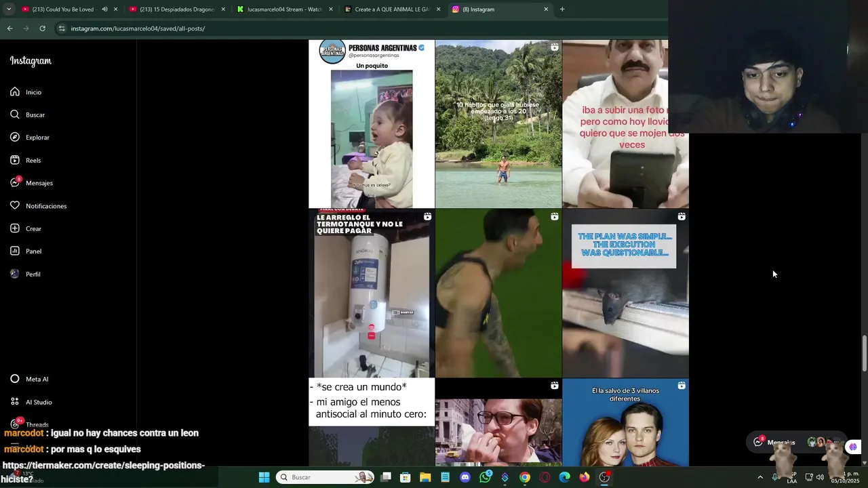Open File Explorer folder taskbar icon

pos(425,477)
